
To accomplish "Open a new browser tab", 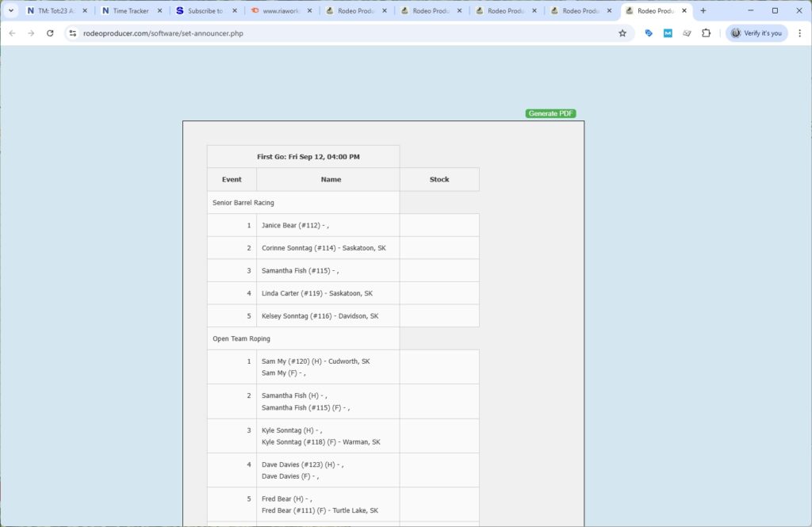I will click(703, 11).
